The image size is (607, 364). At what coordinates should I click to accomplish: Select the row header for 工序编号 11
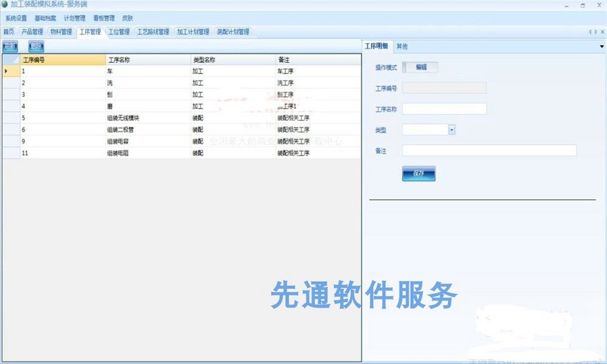[11, 153]
